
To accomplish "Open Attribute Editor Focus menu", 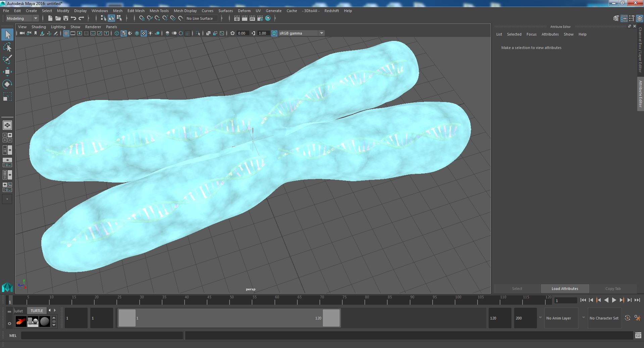I will pyautogui.click(x=531, y=34).
